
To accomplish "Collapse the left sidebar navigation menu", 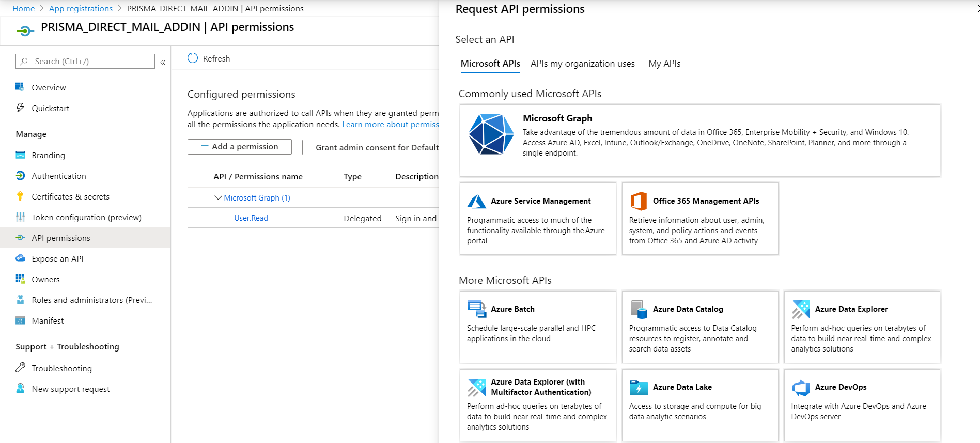I will click(x=163, y=62).
